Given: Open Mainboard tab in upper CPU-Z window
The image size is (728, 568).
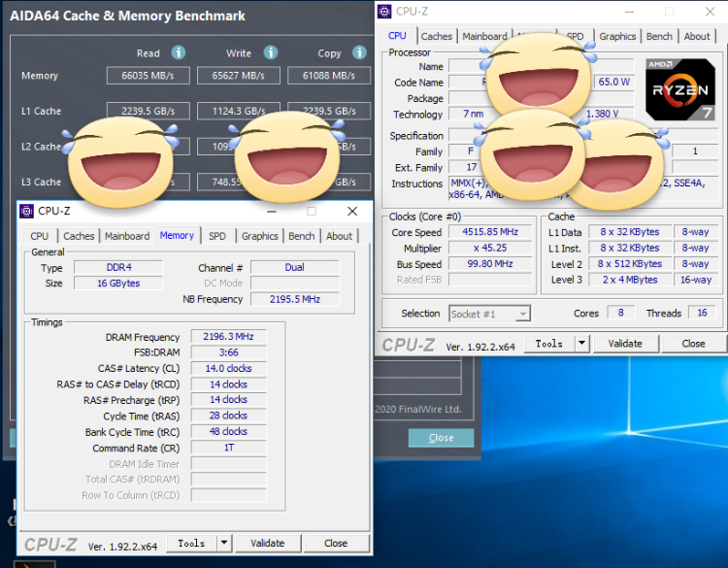Looking at the screenshot, I should [484, 36].
